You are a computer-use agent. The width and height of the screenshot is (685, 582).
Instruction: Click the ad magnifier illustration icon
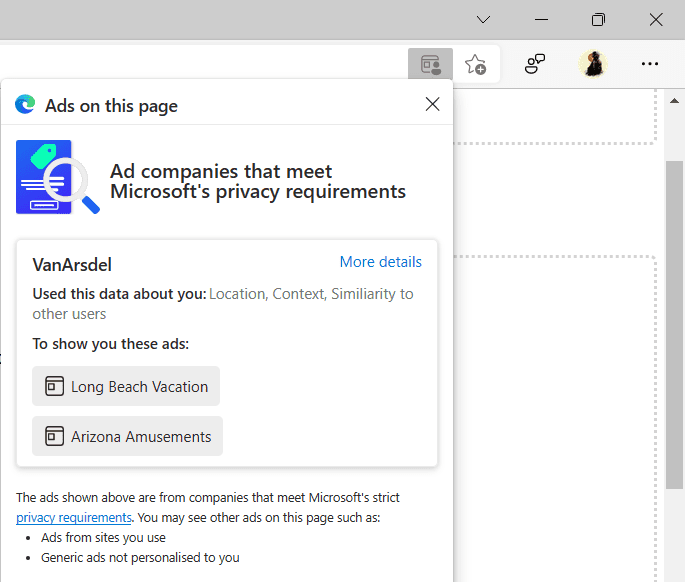(x=58, y=178)
